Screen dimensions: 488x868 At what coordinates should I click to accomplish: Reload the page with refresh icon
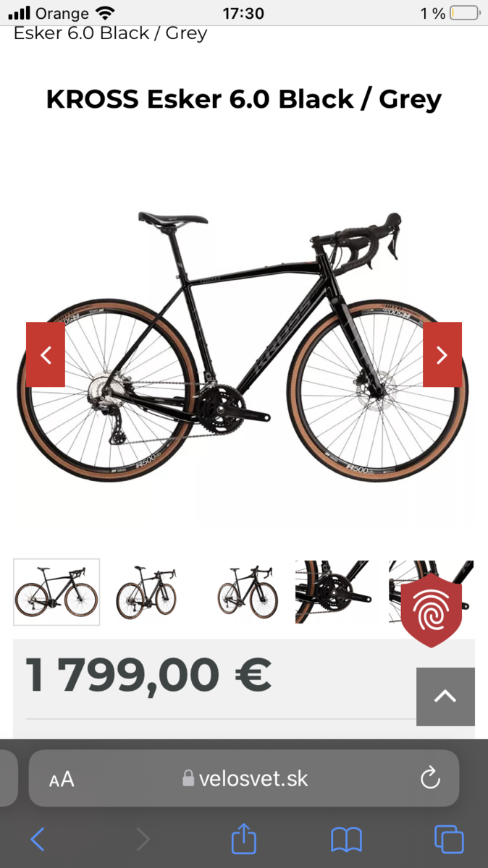coord(430,778)
